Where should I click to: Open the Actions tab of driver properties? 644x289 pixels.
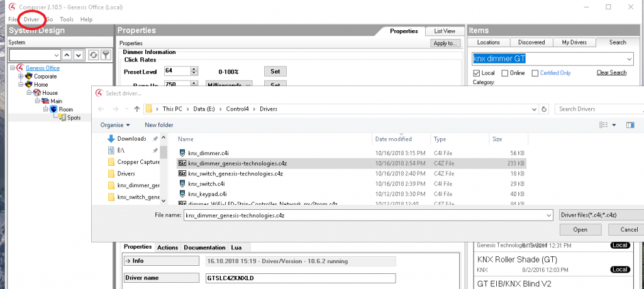pos(167,248)
